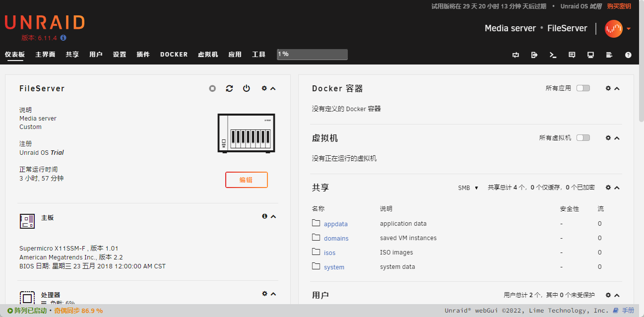
Task: Toggle the 所有应用 switch for Docker
Action: [583, 88]
